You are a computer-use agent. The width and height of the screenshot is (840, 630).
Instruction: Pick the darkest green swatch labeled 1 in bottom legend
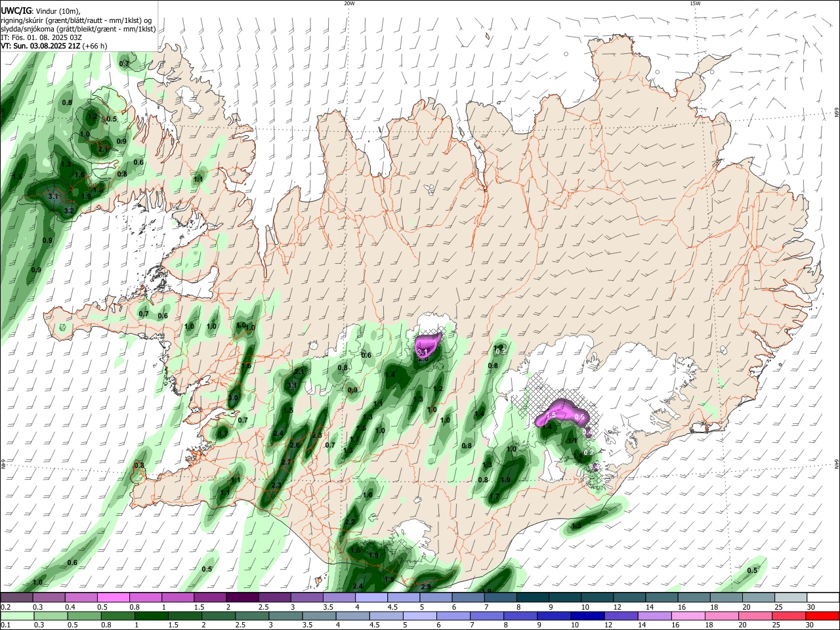pyautogui.click(x=150, y=616)
